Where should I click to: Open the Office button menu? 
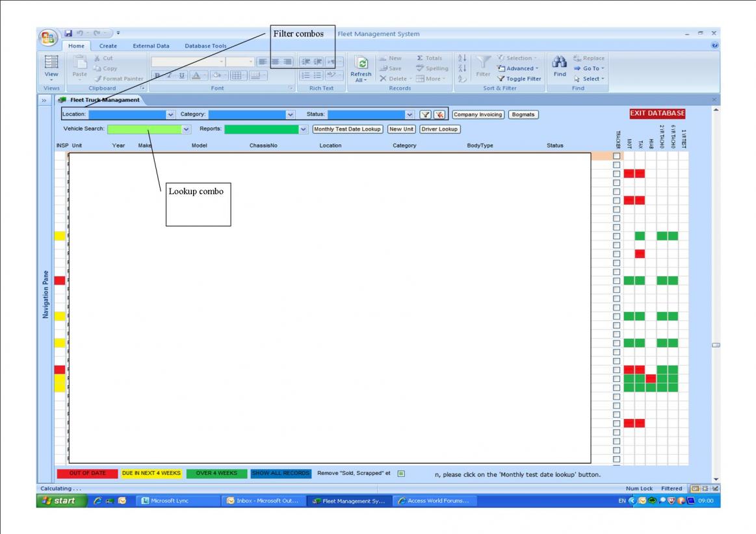coord(47,38)
